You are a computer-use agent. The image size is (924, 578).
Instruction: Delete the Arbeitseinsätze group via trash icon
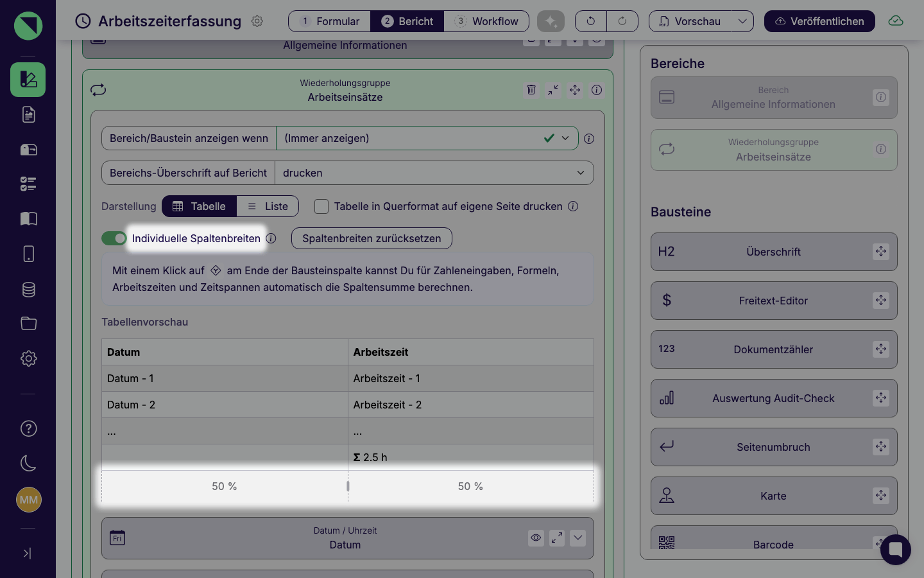tap(531, 90)
